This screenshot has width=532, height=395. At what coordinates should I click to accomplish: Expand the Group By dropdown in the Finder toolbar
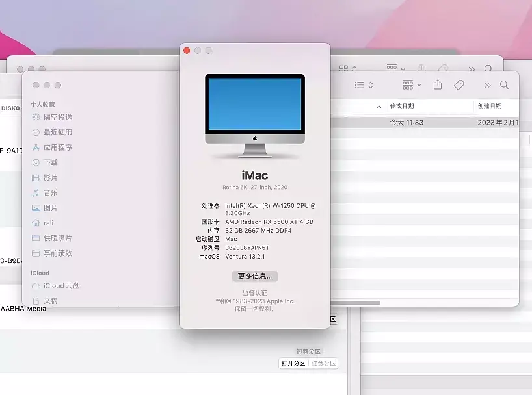pos(412,84)
